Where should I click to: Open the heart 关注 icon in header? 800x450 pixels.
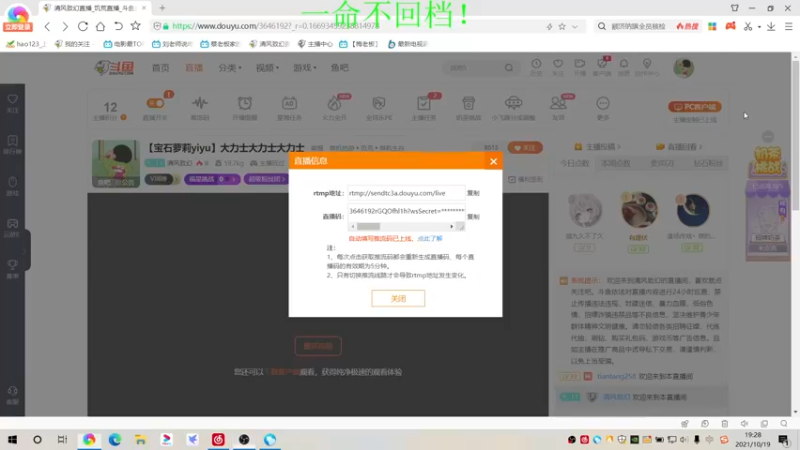pos(558,64)
